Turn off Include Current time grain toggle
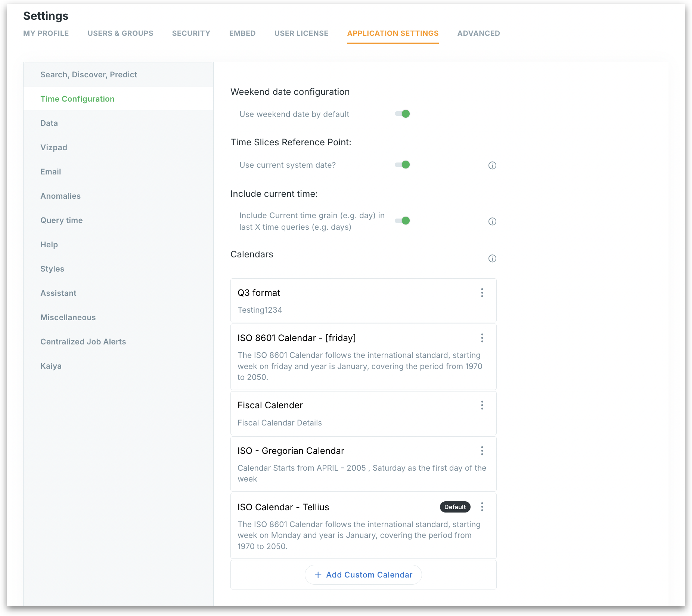 click(x=403, y=221)
